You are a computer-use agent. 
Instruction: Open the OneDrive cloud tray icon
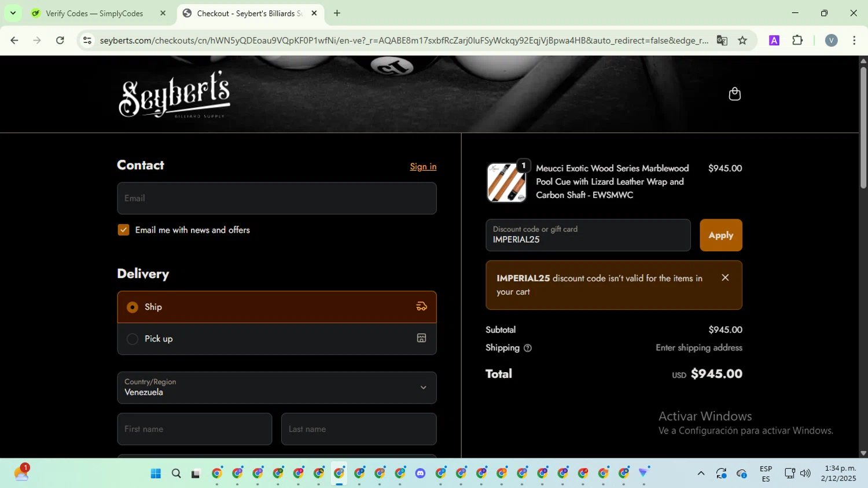pos(741,474)
